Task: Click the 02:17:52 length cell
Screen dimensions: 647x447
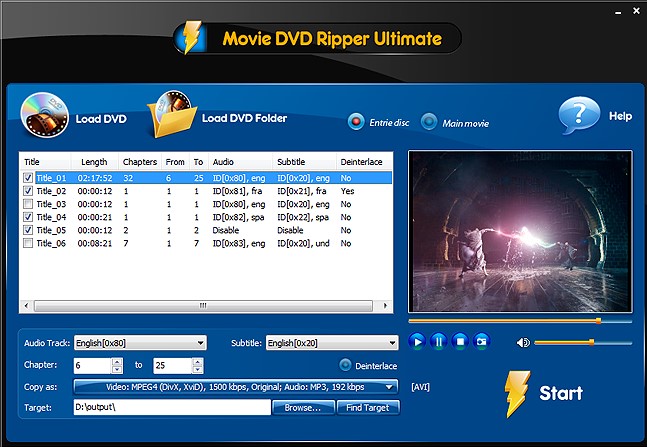Action: click(x=95, y=178)
